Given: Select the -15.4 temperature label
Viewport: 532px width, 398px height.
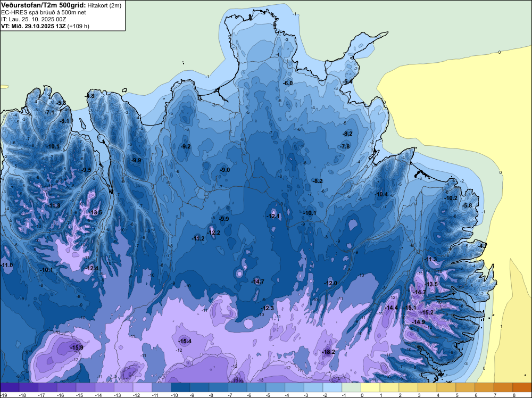Looking at the screenshot, I should click(185, 342).
